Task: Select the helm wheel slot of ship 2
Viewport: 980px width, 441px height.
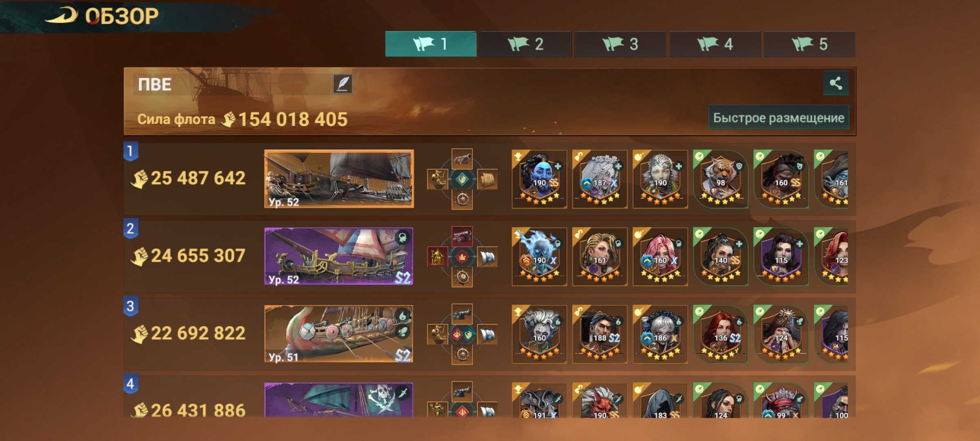Action: point(462,277)
